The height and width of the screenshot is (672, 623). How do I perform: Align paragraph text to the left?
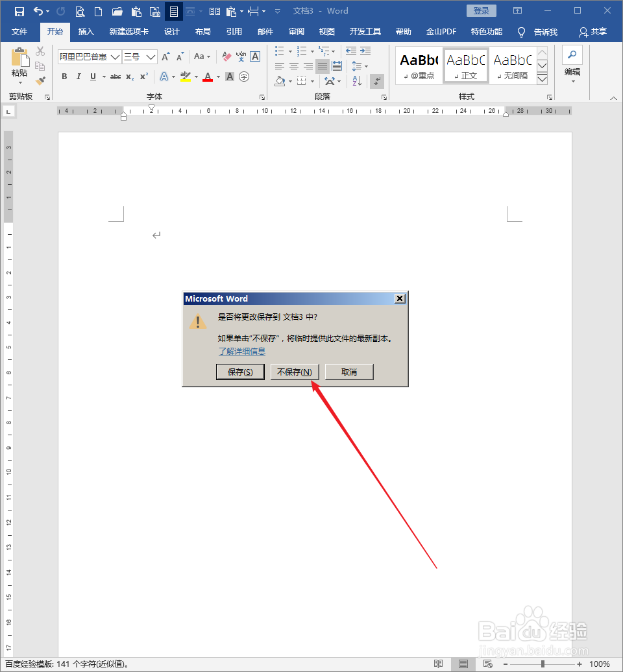click(x=280, y=66)
